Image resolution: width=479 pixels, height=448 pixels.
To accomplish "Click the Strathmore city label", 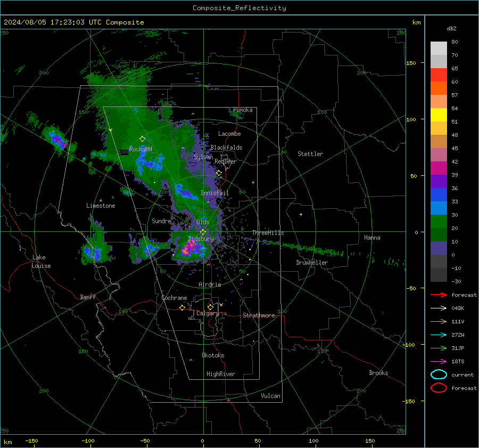I will coord(259,315).
